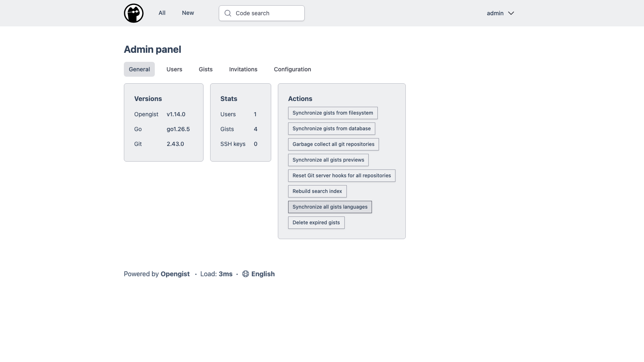This screenshot has width=644, height=362.
Task: Click the Opengist logo icon
Action: (134, 13)
